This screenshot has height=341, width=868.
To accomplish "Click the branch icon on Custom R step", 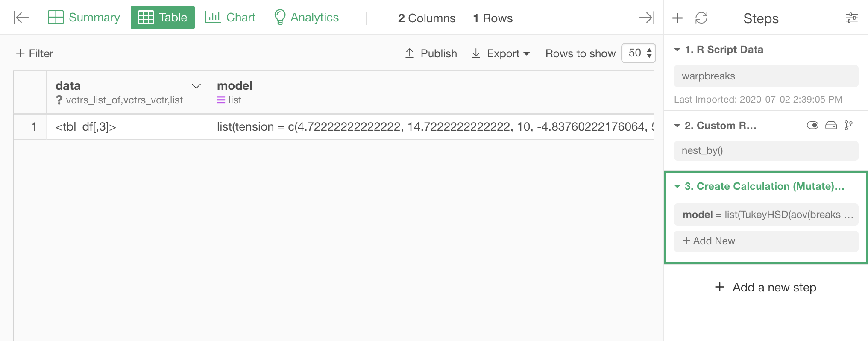I will point(848,125).
